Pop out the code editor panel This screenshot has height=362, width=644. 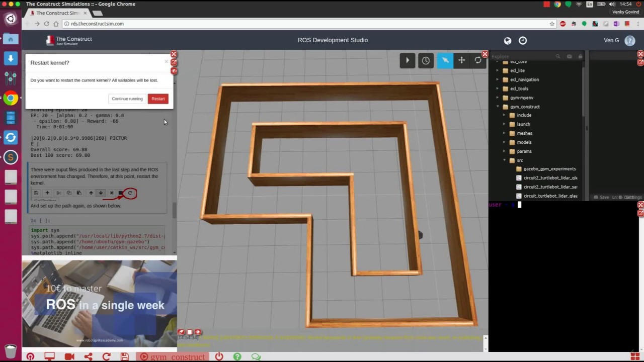click(x=640, y=62)
